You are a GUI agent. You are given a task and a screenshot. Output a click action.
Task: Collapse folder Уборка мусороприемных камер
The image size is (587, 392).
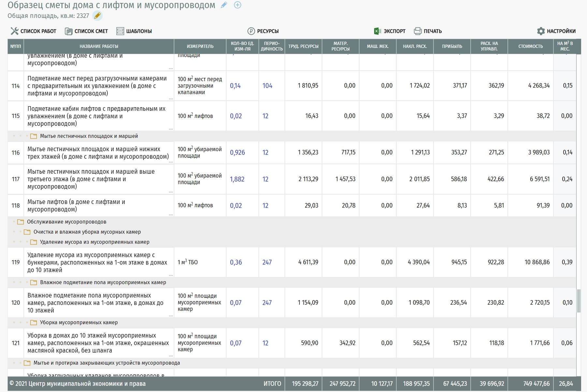point(34,323)
